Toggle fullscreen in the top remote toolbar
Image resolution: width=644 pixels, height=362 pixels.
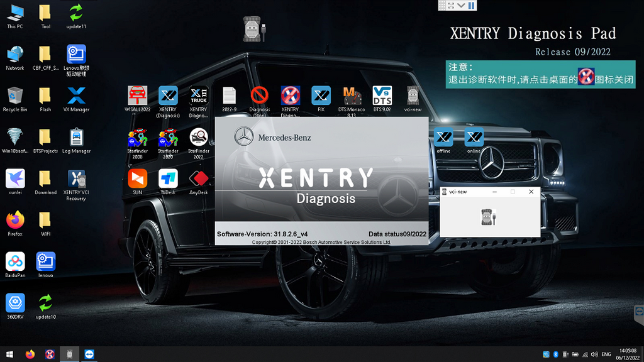452,5
